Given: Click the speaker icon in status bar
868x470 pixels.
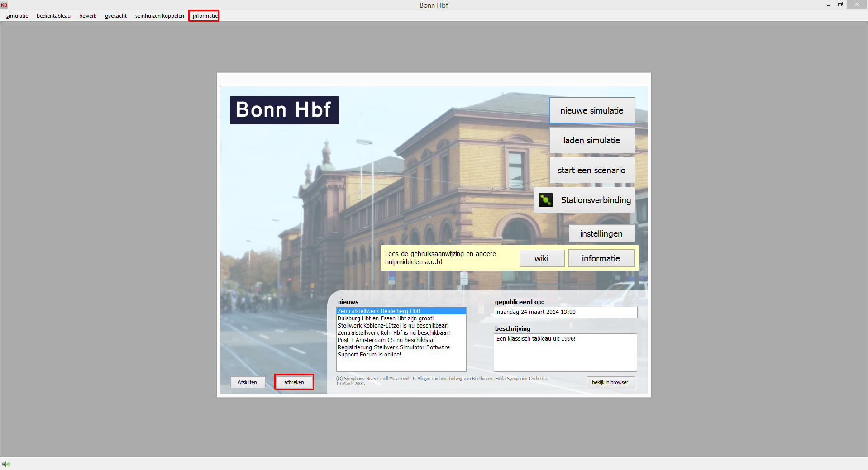Looking at the screenshot, I should point(5,464).
